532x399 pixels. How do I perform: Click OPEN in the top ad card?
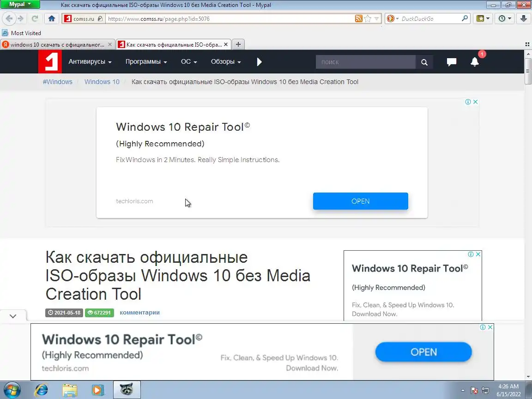pos(360,201)
